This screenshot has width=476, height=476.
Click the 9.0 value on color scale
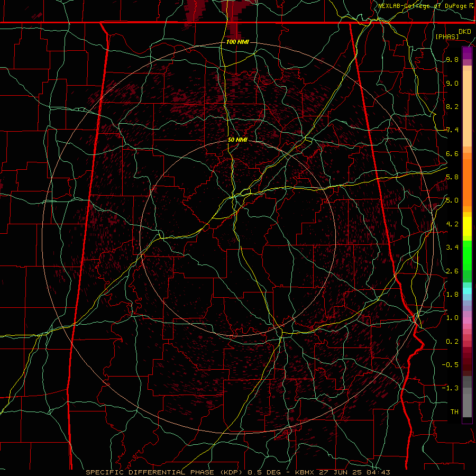(452, 84)
